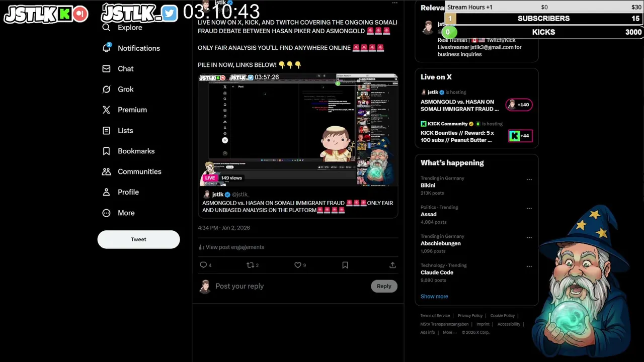Open the post's more options ellipsis

(394, 3)
